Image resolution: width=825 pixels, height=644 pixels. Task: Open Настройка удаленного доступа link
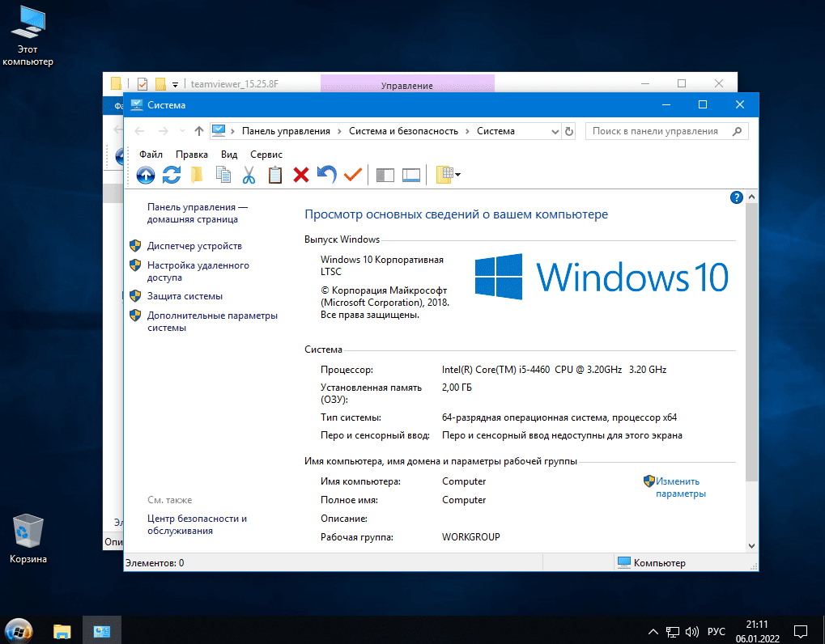tap(198, 271)
